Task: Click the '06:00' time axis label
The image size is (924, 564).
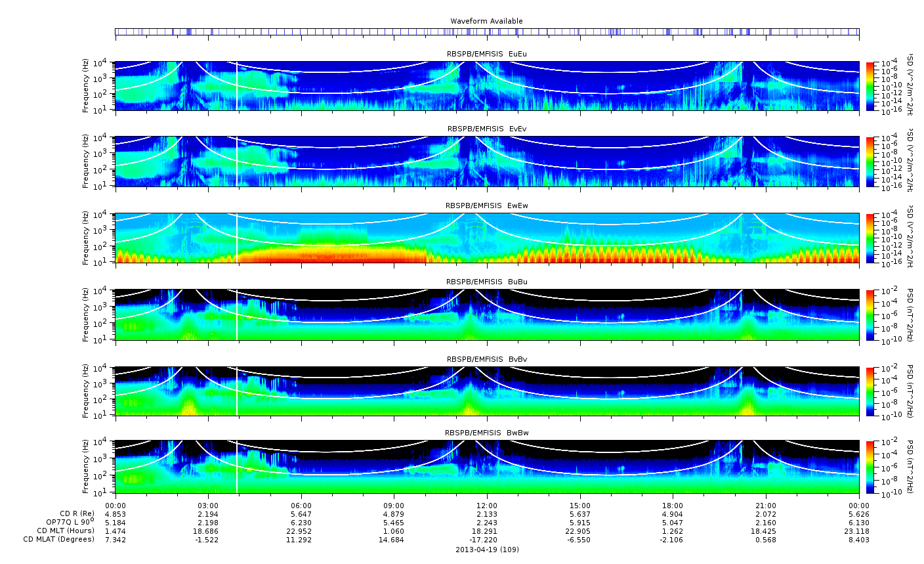Action: coord(301,506)
